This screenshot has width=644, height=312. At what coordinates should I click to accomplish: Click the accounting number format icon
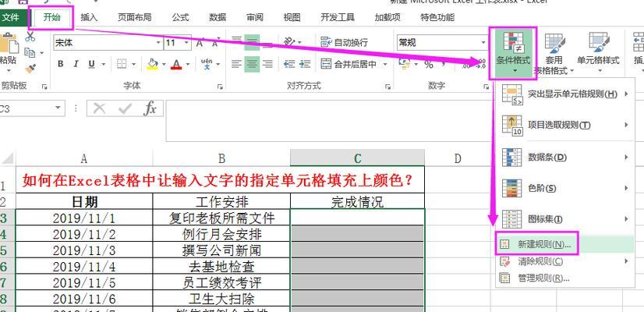click(405, 64)
